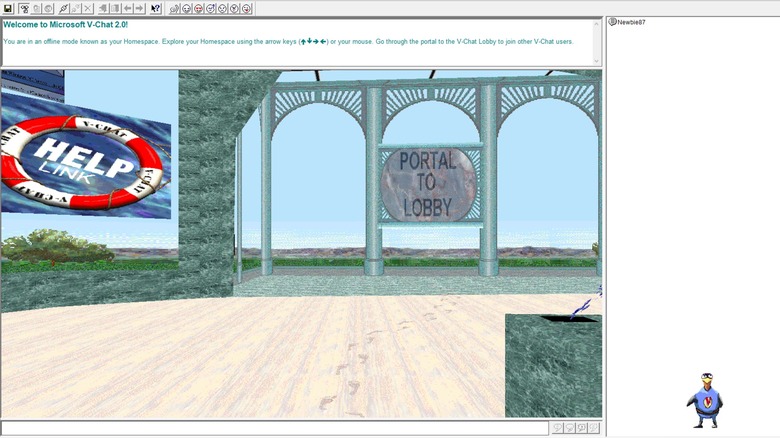Click the Back left arrow toolbar button
Screen dimensions: 780x438
point(127,8)
